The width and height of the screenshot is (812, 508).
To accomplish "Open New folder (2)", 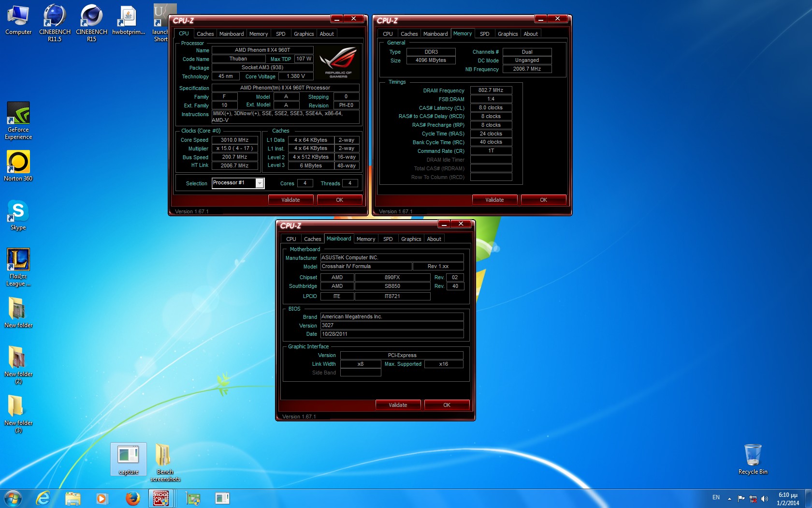I will (x=18, y=365).
